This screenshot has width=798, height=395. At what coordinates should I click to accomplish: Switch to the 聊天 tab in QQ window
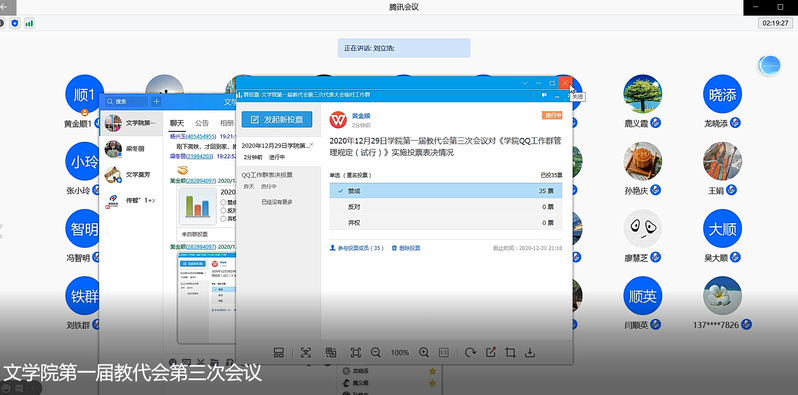(x=177, y=123)
